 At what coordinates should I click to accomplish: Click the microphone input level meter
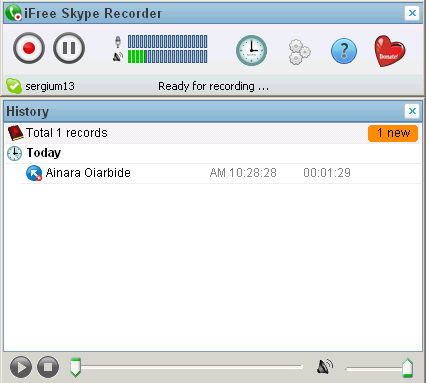coord(167,42)
